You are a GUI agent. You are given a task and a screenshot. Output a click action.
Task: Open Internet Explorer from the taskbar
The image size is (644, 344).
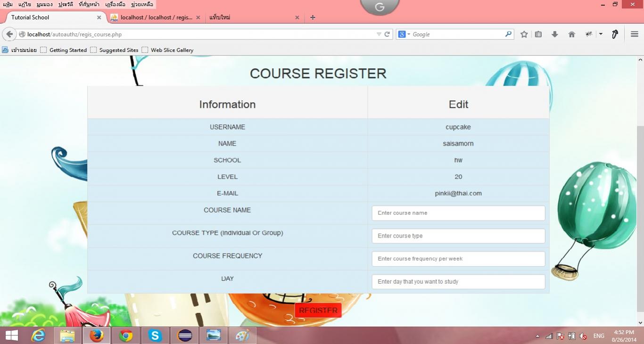point(38,336)
